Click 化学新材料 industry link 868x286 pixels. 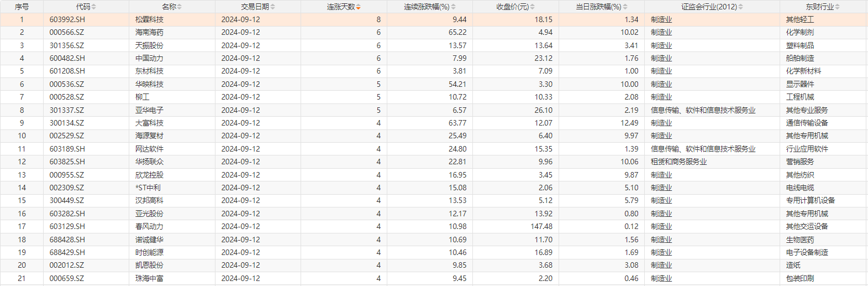coord(803,71)
